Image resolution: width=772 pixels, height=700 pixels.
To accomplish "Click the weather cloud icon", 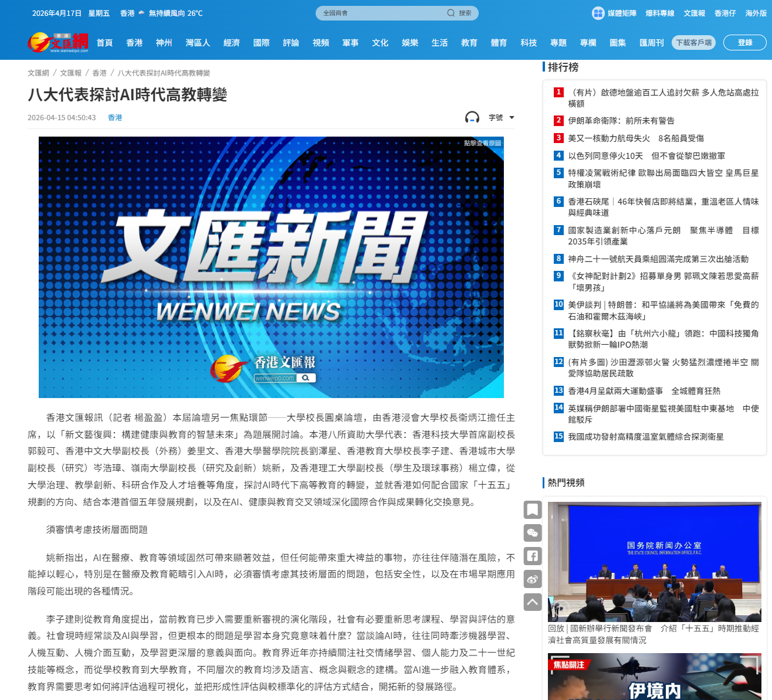I will tap(141, 13).
